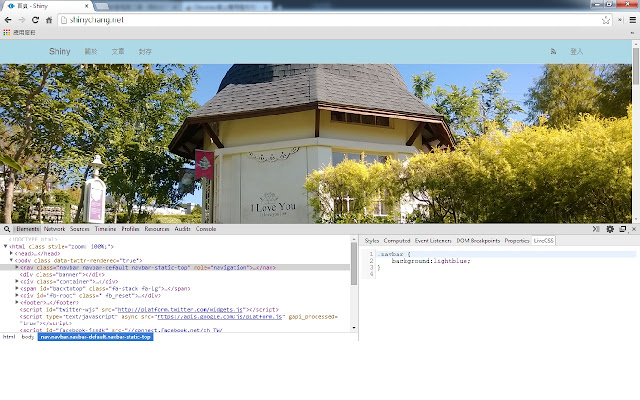Screen dimensions: 640x400
Task: Show the DevTools console drawer
Action: point(596,229)
